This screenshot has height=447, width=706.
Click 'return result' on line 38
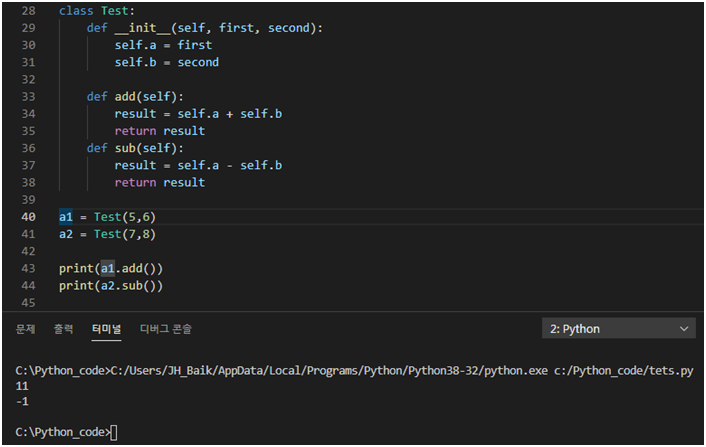160,182
